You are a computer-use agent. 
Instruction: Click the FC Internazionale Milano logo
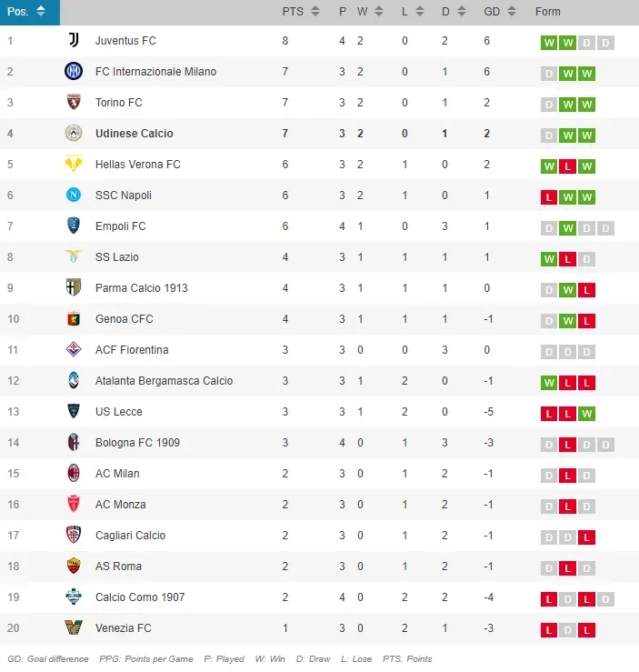pos(74,72)
